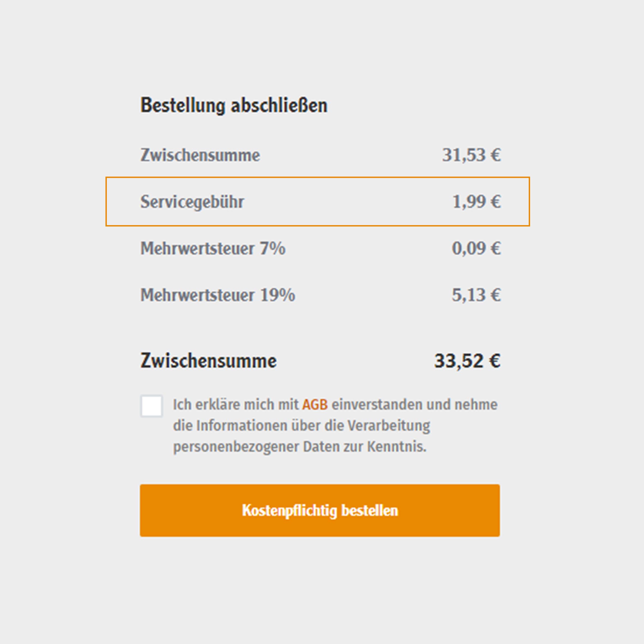Image resolution: width=644 pixels, height=644 pixels.
Task: Click the 'personenbezogener Daten zur Kenntnis' text line
Action: (300, 447)
